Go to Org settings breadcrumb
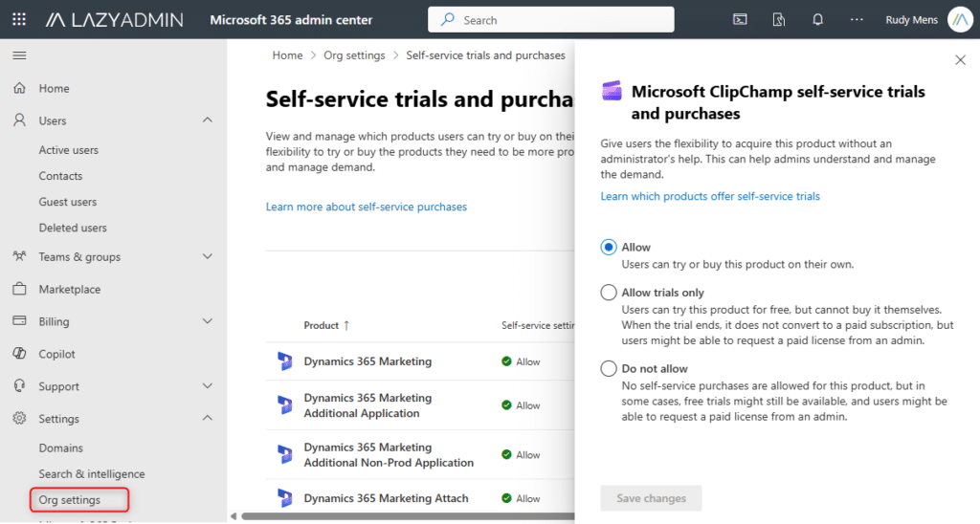The height and width of the screenshot is (524, 980). tap(354, 55)
